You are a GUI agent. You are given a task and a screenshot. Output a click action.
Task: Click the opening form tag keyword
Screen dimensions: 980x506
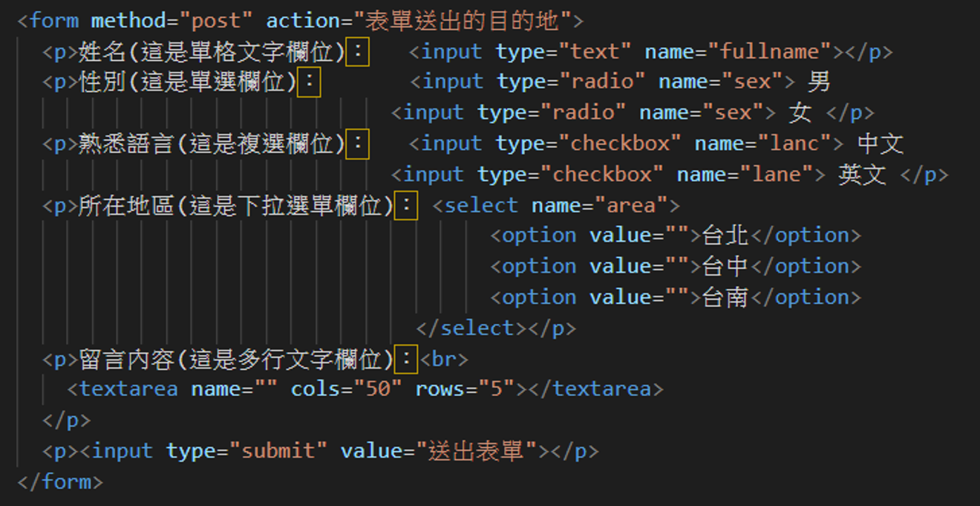[x=53, y=20]
